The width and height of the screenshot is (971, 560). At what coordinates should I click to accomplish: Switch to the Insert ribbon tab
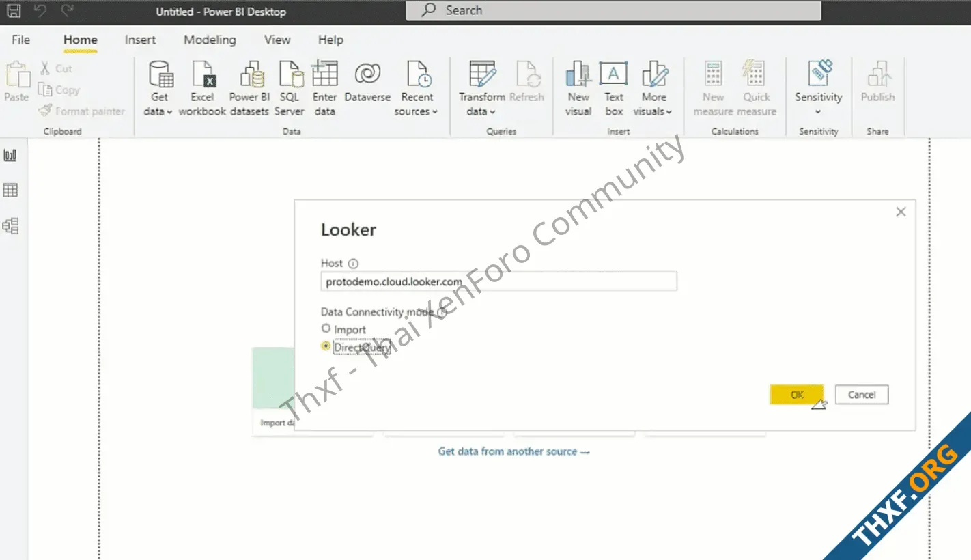[140, 40]
